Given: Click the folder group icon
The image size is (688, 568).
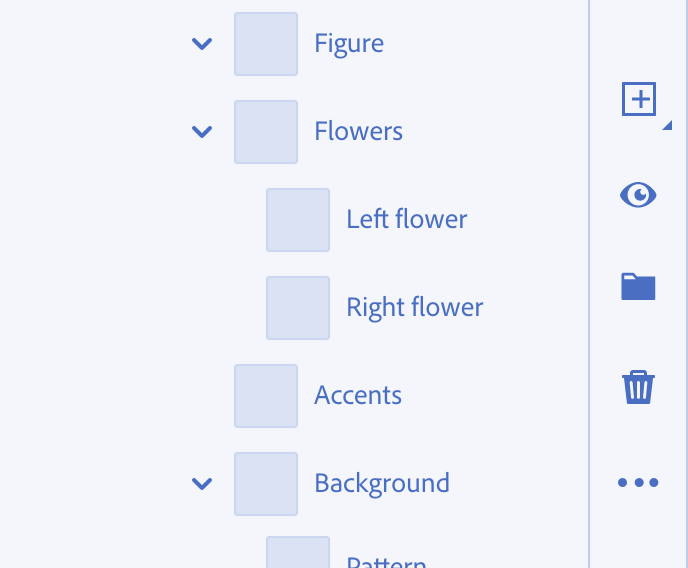Looking at the screenshot, I should click(638, 287).
